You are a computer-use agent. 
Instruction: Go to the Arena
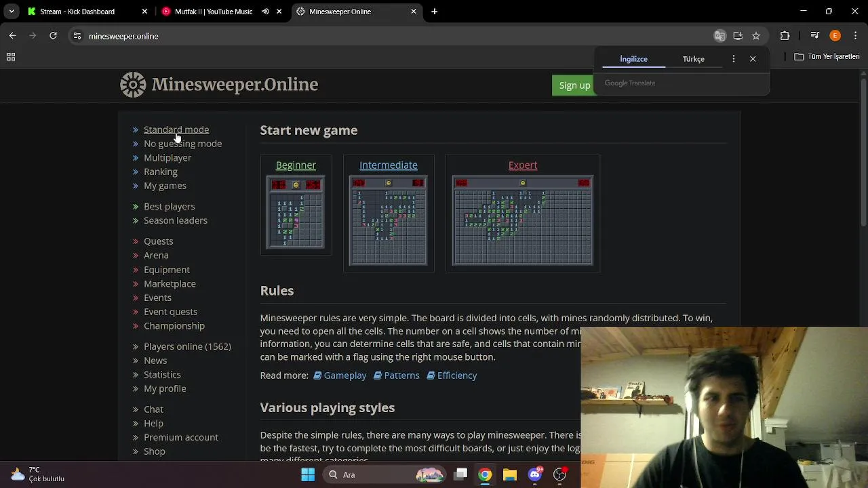(x=156, y=256)
